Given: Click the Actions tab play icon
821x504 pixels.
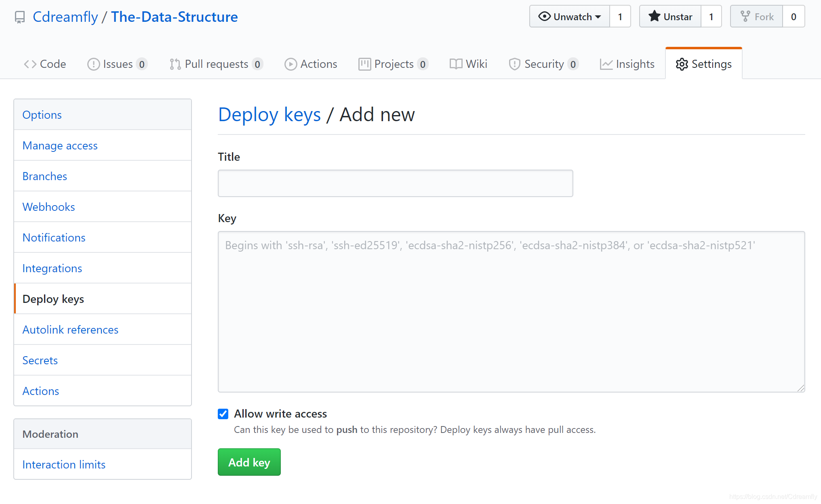Looking at the screenshot, I should click(x=291, y=64).
